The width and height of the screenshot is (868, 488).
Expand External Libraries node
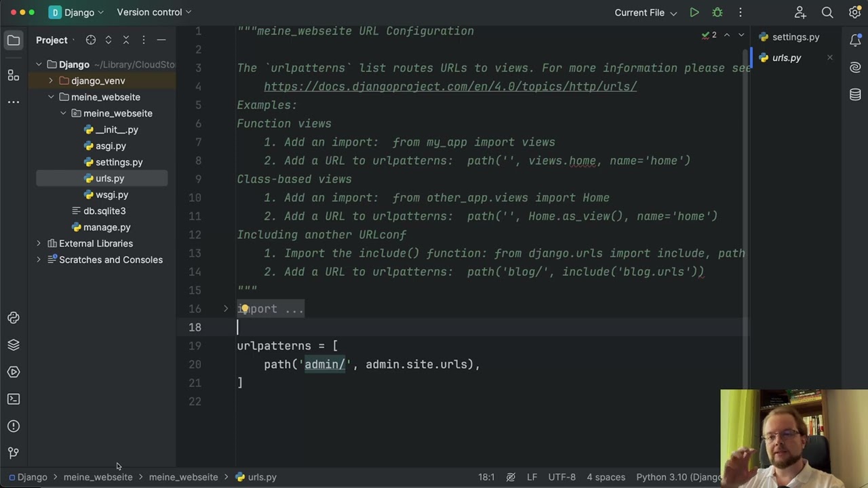39,243
